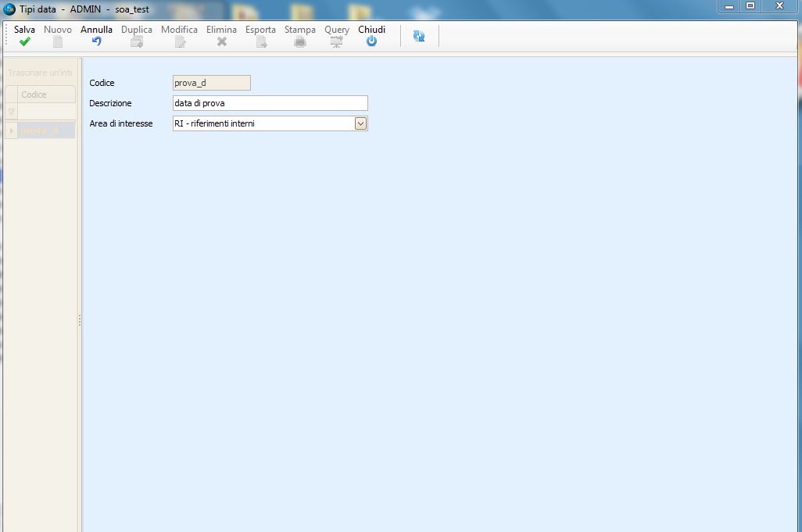The height and width of the screenshot is (532, 802).
Task: Click the Modifica edit icon
Action: coord(180,42)
